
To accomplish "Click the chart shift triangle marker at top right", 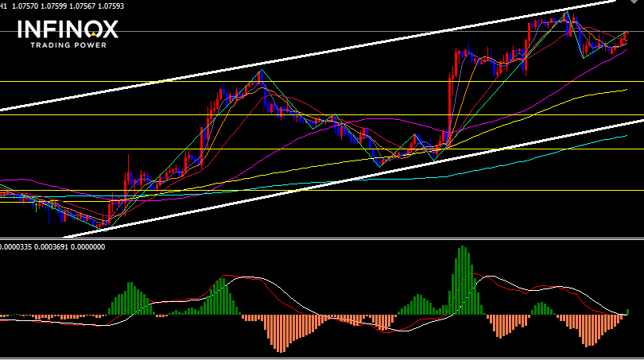I will 636,2.
